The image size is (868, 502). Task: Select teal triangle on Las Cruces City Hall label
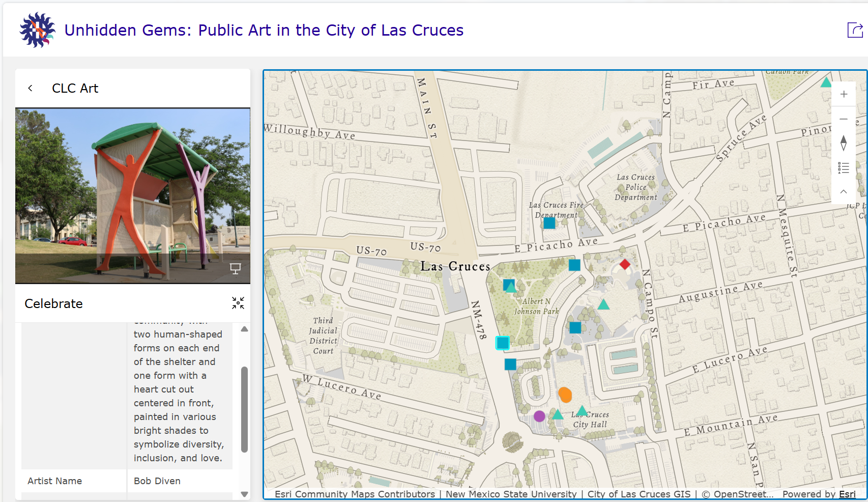[x=582, y=411]
